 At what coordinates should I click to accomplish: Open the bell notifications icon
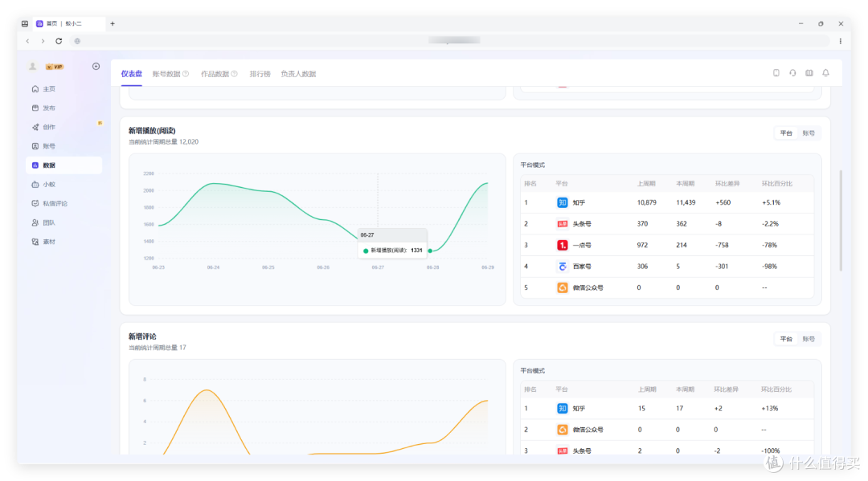tap(826, 73)
